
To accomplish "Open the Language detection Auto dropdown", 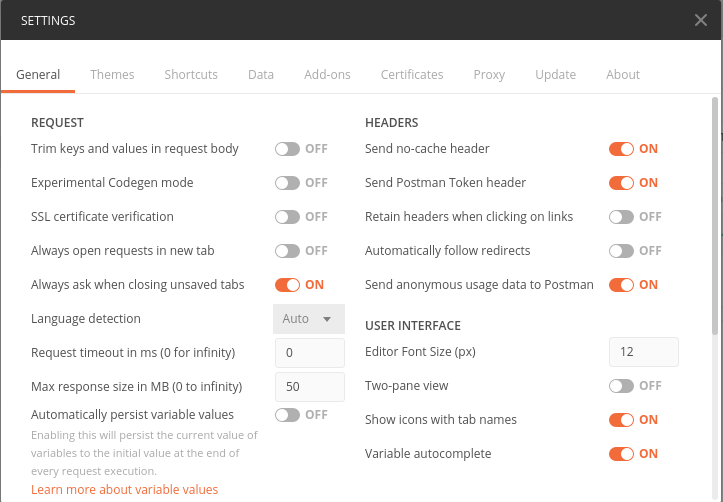I will (x=308, y=319).
